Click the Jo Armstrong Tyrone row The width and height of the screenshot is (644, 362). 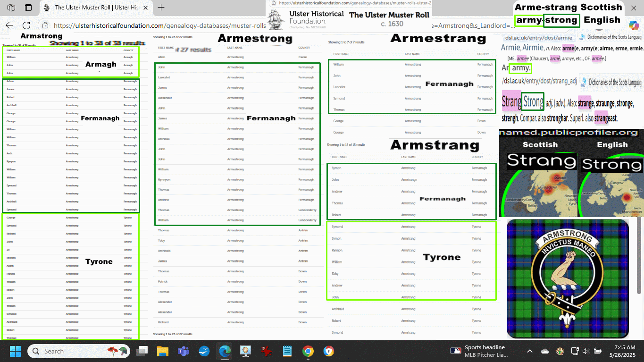71,250
